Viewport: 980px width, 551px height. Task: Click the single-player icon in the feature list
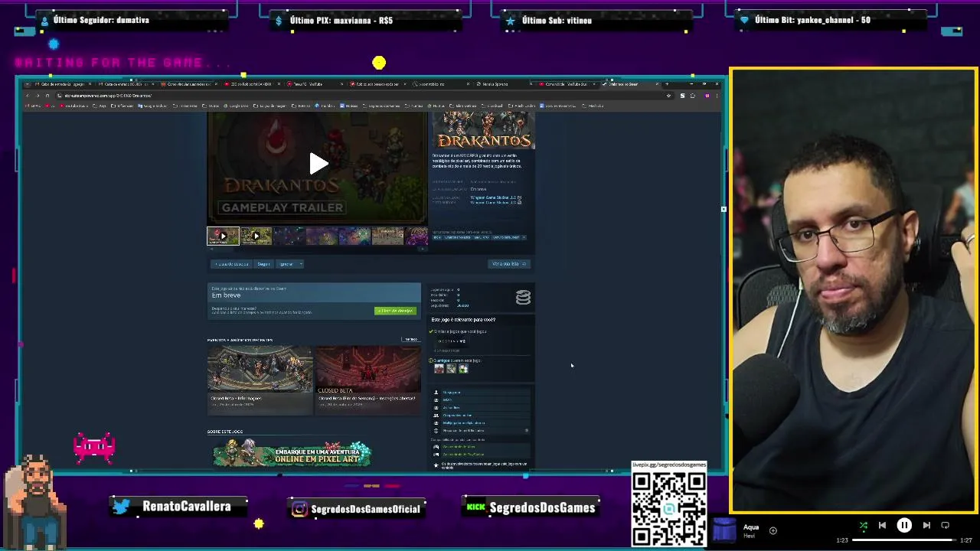click(436, 393)
